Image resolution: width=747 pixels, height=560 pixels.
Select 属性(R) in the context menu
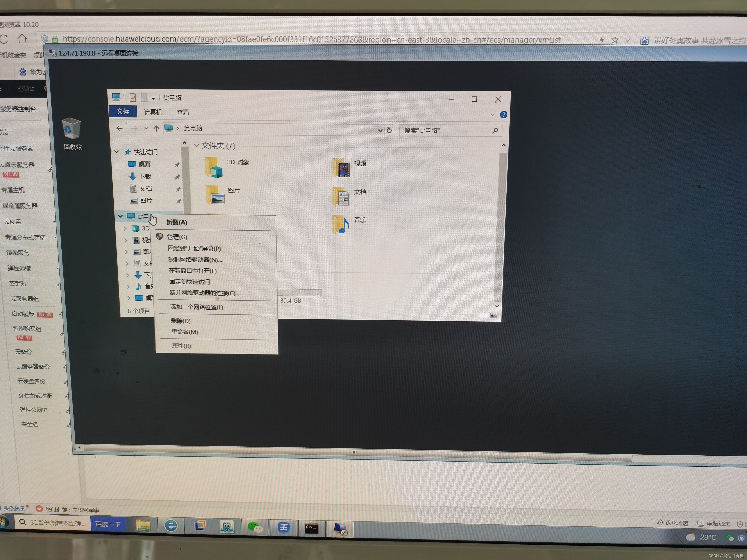181,346
